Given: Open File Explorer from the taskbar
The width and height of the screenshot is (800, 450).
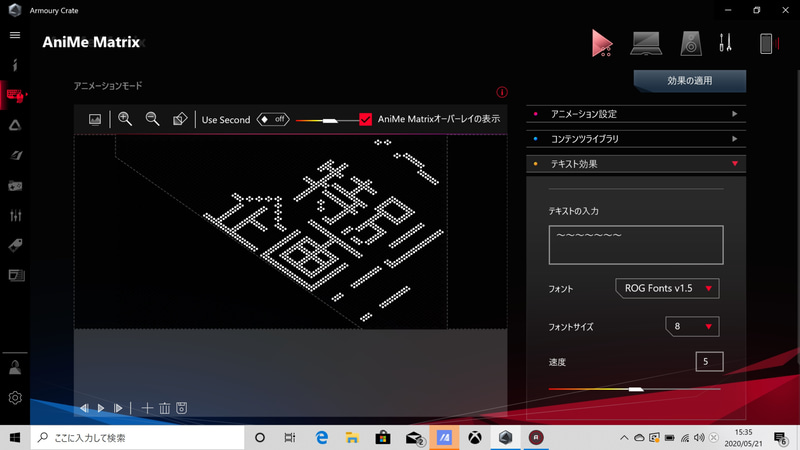Looking at the screenshot, I should coord(352,438).
